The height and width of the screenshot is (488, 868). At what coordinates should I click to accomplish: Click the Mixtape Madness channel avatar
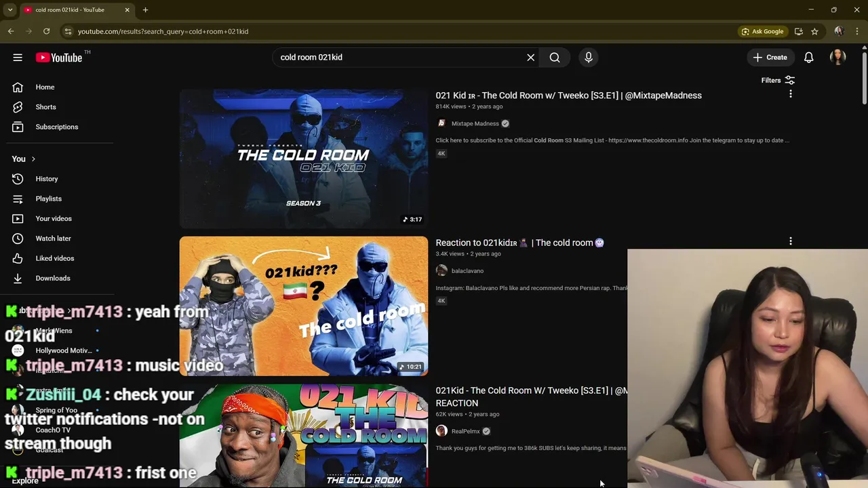[441, 123]
